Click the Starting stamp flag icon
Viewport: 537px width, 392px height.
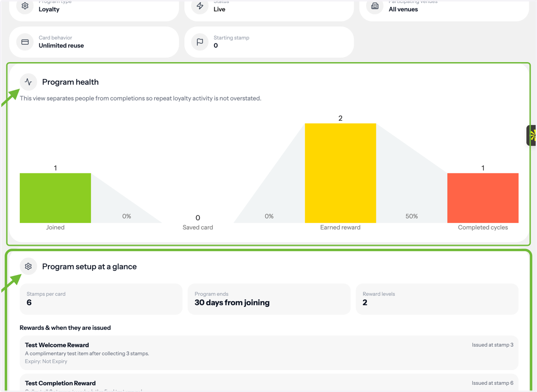point(200,42)
